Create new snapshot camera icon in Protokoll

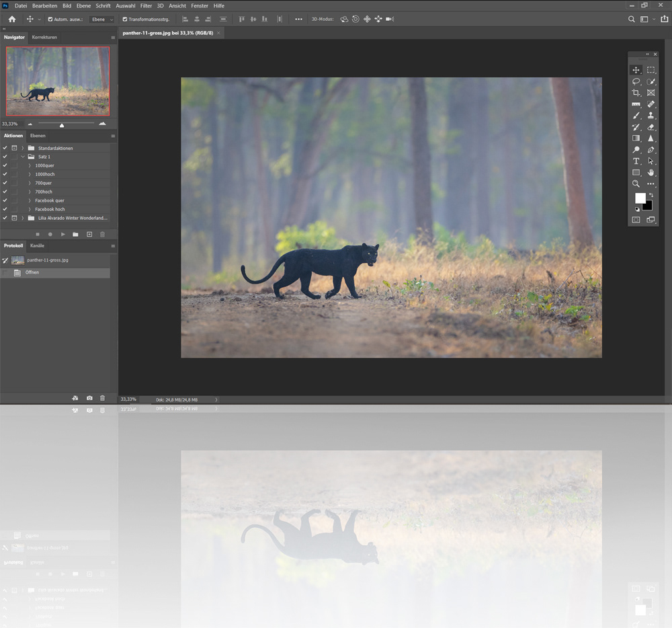[x=89, y=398]
